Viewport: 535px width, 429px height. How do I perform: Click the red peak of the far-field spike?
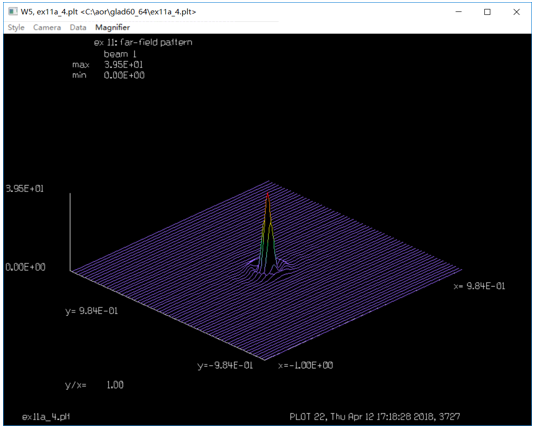(268, 195)
